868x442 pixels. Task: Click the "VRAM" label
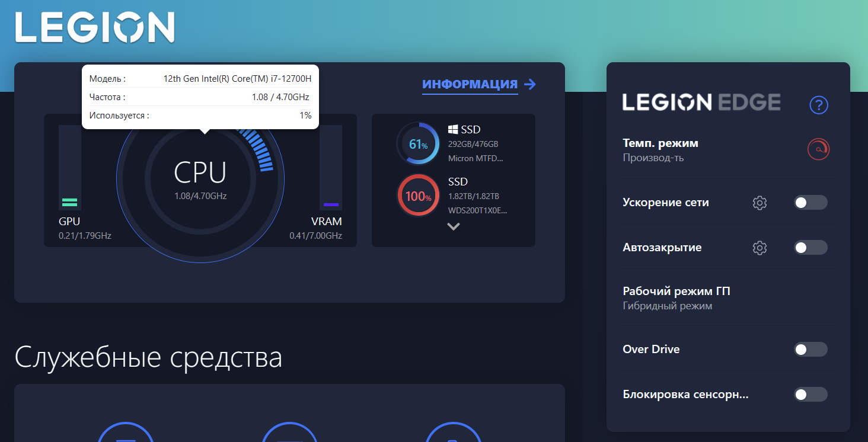(x=327, y=222)
